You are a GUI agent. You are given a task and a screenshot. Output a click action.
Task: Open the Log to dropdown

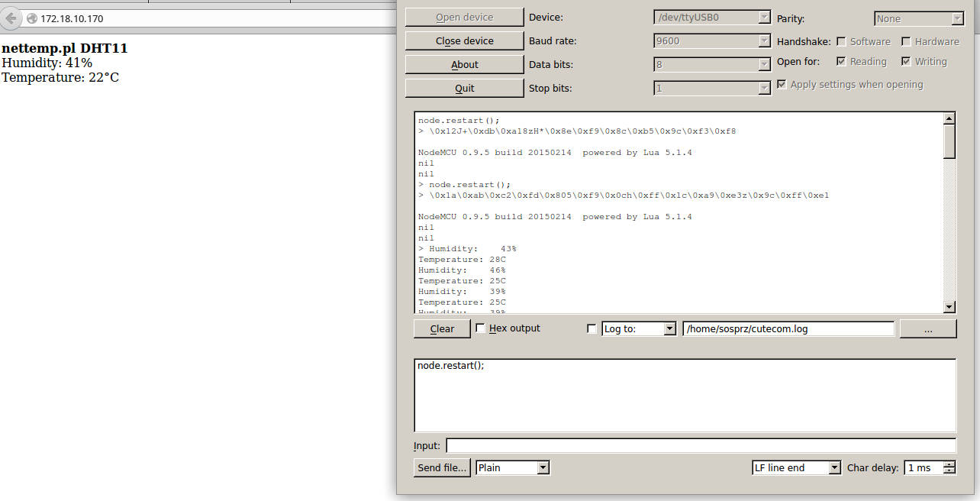[x=639, y=328]
